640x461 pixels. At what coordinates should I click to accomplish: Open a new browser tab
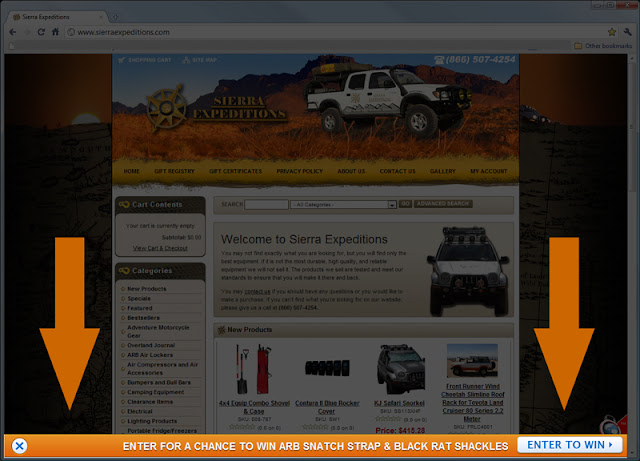(x=116, y=17)
